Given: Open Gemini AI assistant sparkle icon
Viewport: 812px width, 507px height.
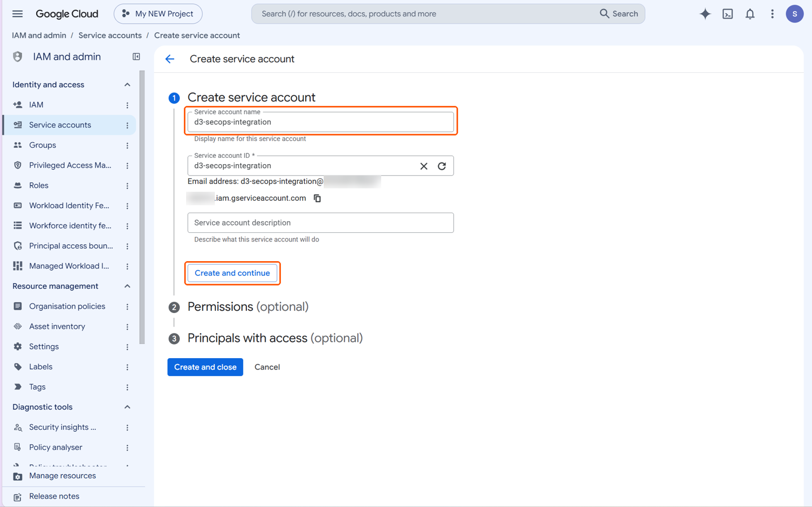Looking at the screenshot, I should [x=705, y=14].
